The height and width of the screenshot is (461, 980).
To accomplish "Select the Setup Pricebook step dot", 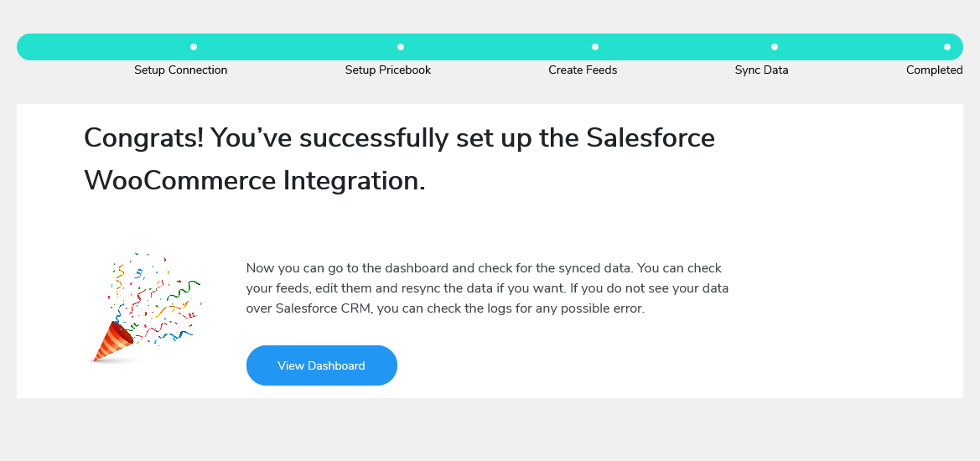I will click(x=401, y=47).
